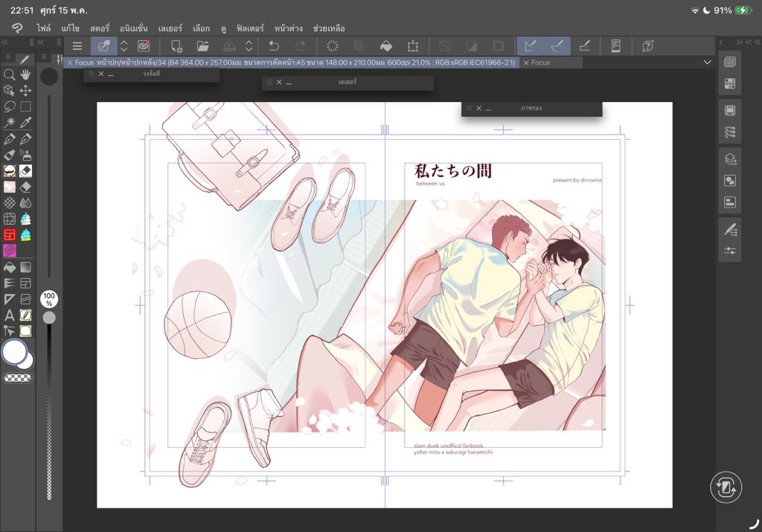Click the Clear layer sparkle icon
762x532 pixels.
point(333,46)
